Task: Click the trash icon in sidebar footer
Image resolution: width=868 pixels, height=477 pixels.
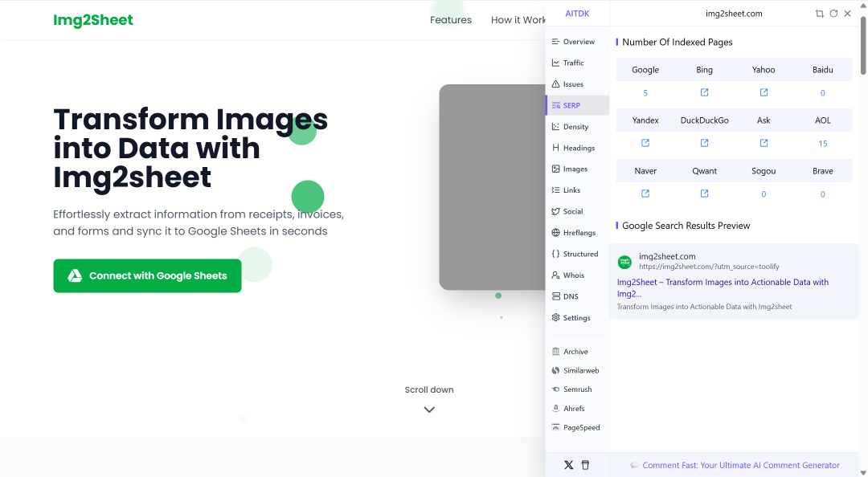Action: coord(585,465)
